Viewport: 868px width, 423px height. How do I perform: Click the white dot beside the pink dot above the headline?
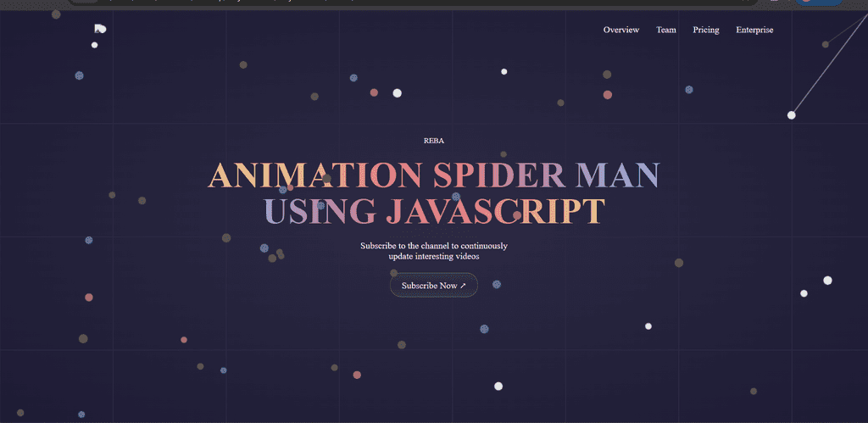point(397,92)
